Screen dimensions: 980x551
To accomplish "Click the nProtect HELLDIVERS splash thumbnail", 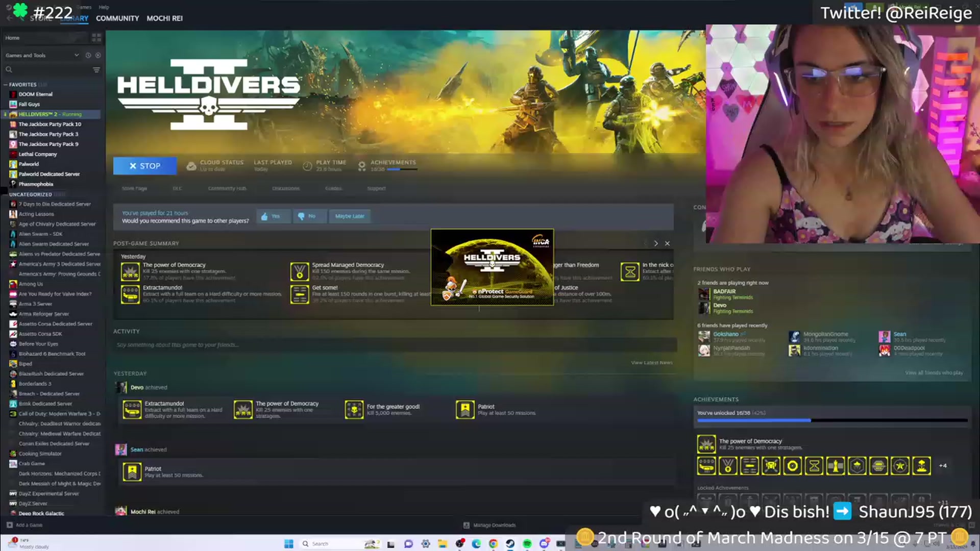I will click(492, 267).
